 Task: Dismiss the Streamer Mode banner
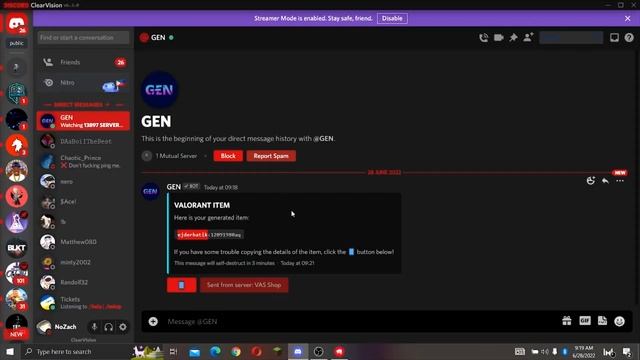point(627,18)
